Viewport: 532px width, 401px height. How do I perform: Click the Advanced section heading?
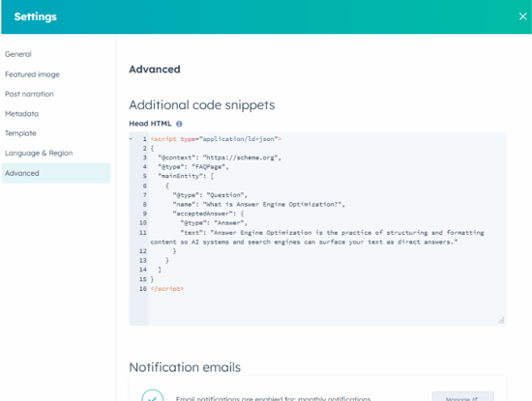(x=155, y=70)
